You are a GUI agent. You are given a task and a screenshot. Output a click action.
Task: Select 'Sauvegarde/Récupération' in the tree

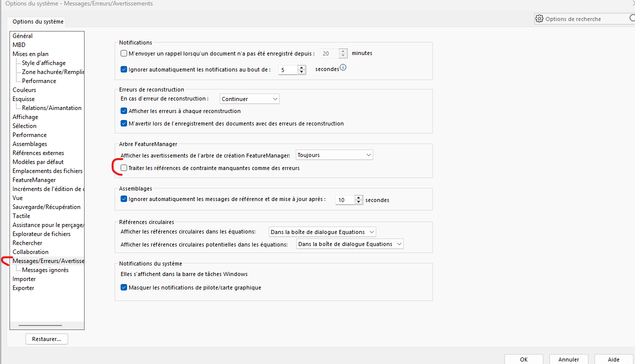point(47,207)
